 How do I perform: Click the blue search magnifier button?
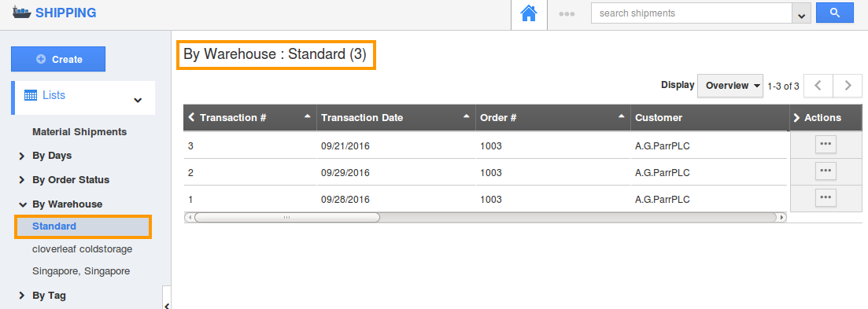(x=835, y=13)
